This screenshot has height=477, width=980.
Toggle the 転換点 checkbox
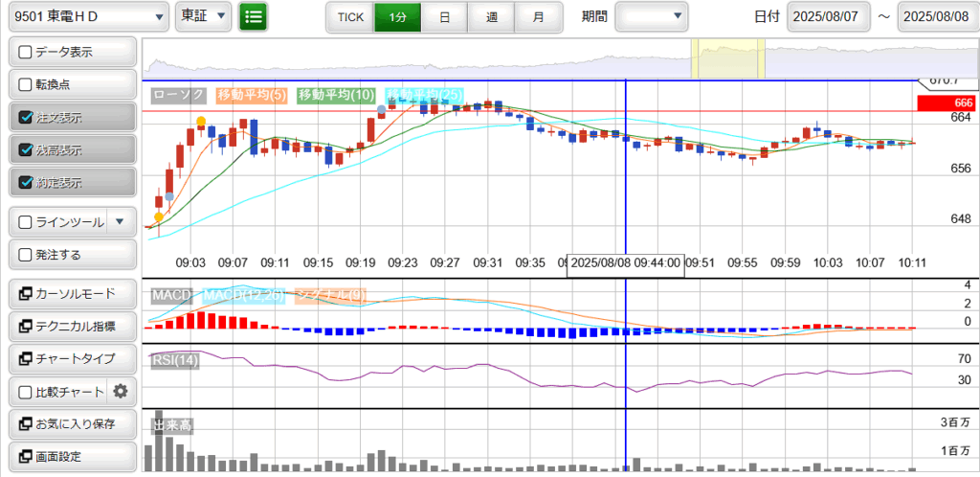coord(26,84)
